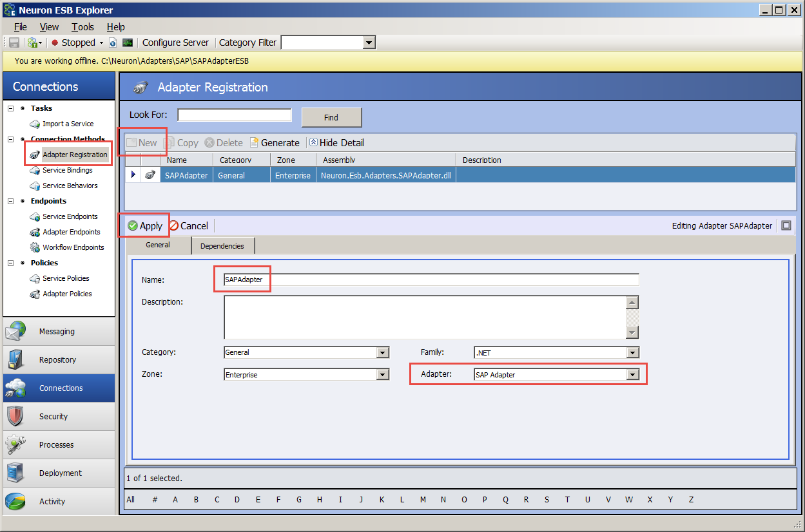The height and width of the screenshot is (532, 805).
Task: Click the Neuron ESB Explorer title bar icon
Action: point(9,10)
